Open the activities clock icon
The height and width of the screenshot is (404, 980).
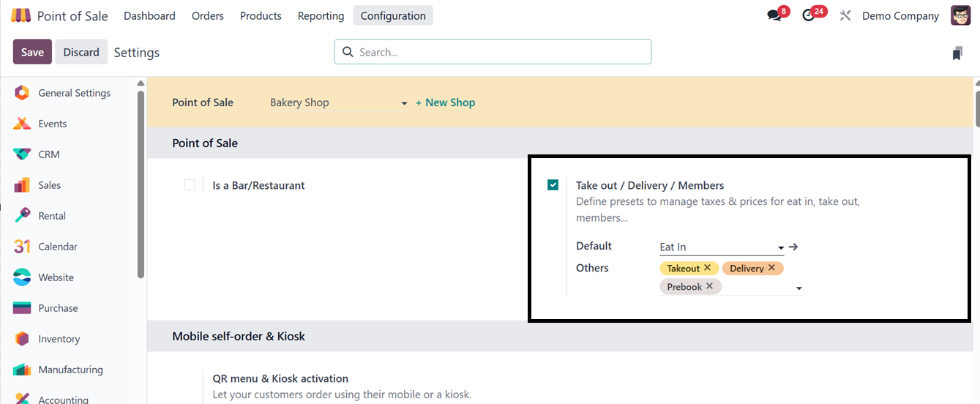pyautogui.click(x=809, y=15)
